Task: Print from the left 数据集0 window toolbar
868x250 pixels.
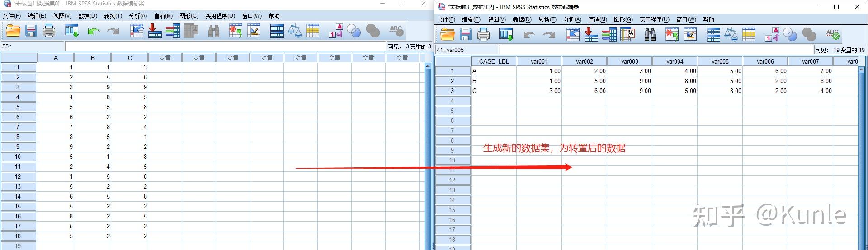Action: pos(49,31)
